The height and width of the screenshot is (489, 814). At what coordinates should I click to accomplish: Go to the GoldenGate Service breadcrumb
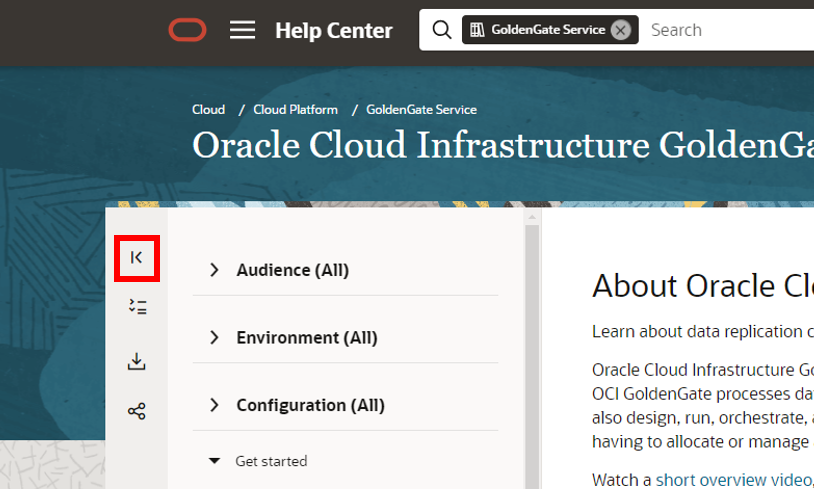tap(421, 110)
